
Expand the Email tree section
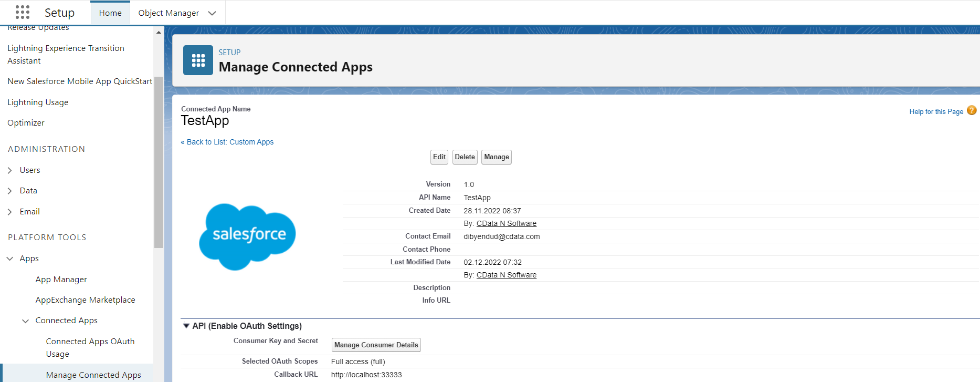click(x=10, y=212)
